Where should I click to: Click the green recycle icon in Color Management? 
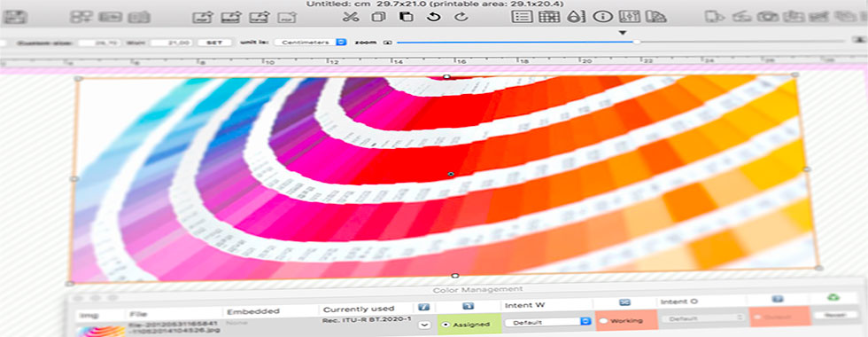833,298
